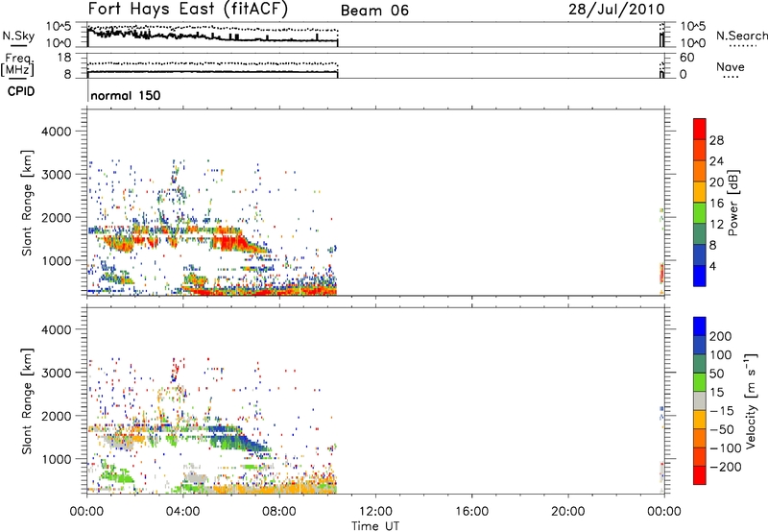This screenshot has height=532, width=768.
Task: Click the 2000 tick on the power panel
Action: coord(56,217)
